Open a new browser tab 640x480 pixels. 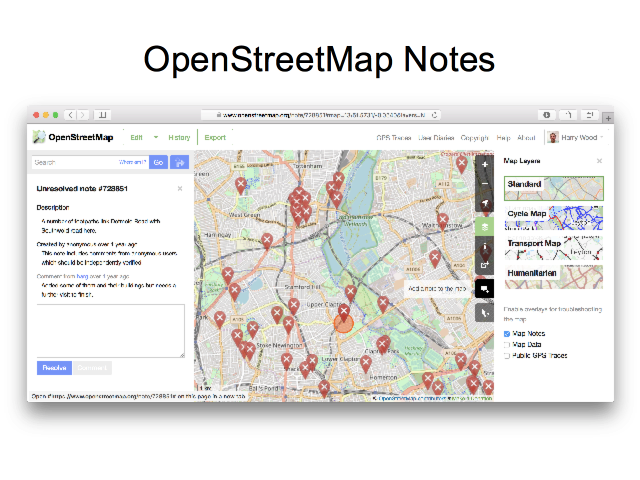click(608, 118)
